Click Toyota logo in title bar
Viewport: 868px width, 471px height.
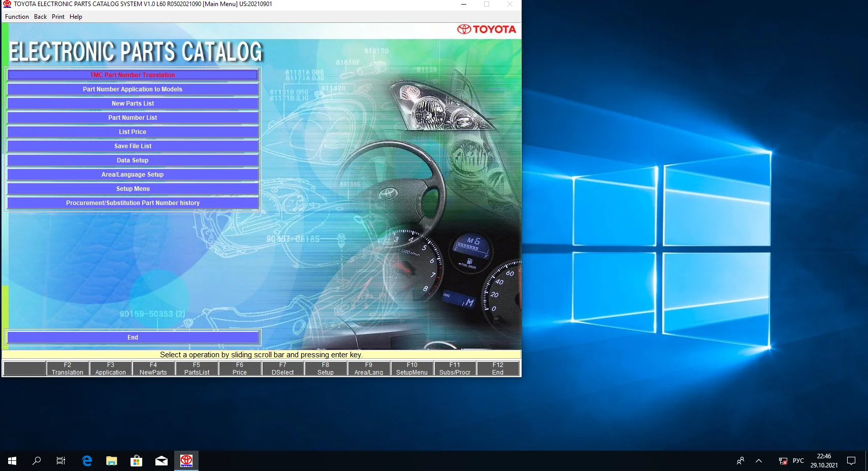point(7,4)
